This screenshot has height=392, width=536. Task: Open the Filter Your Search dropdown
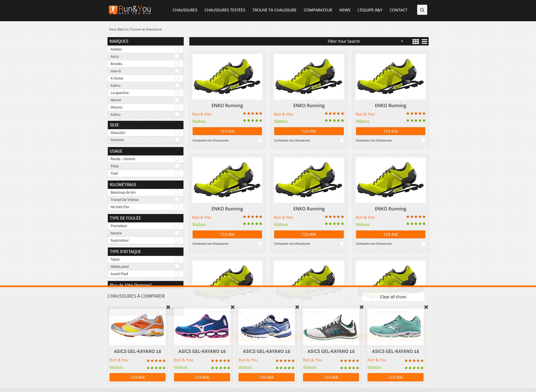[365, 41]
